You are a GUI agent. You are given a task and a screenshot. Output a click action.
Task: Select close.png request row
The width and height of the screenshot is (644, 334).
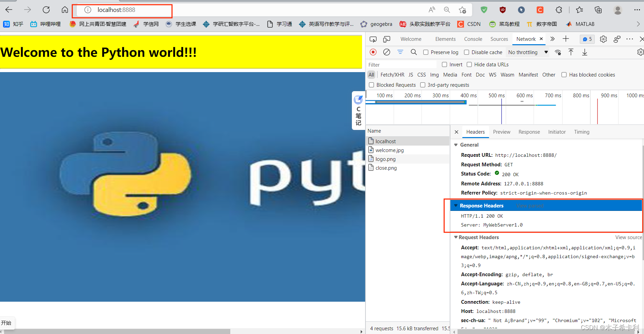pos(408,168)
